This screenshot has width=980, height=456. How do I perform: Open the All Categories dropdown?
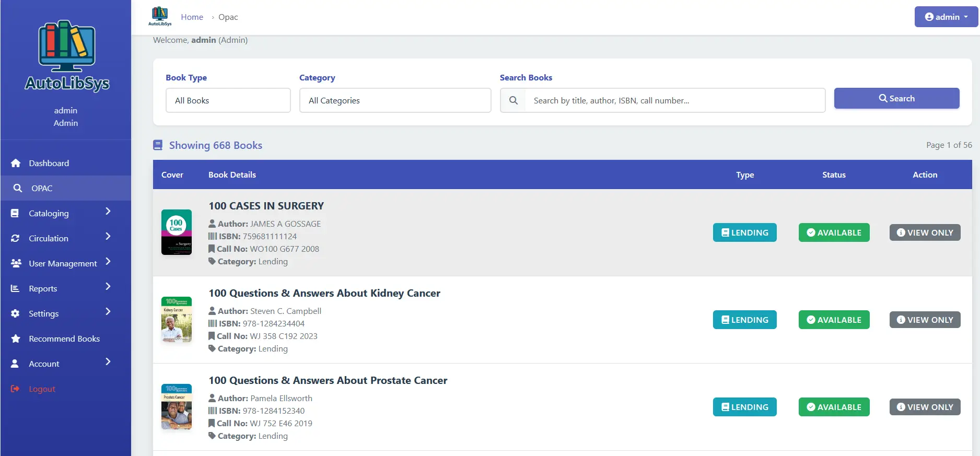(395, 100)
